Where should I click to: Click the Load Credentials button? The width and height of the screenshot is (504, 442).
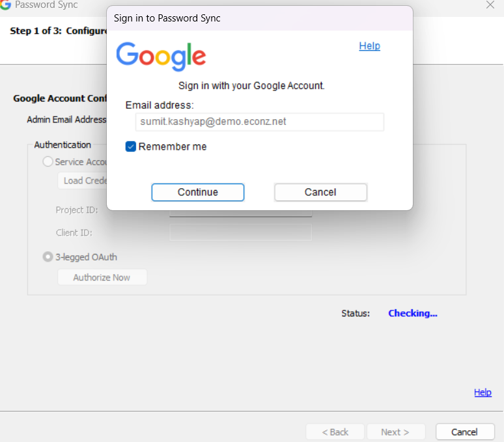coord(83,180)
